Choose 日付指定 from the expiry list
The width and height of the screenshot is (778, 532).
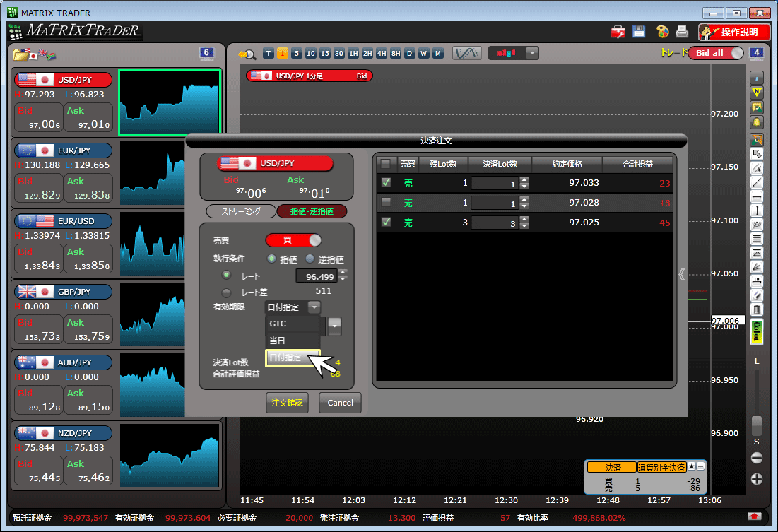293,357
